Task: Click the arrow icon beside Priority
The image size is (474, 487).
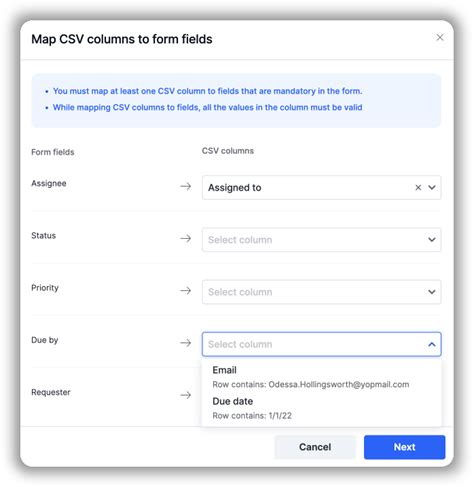Action: (x=186, y=291)
